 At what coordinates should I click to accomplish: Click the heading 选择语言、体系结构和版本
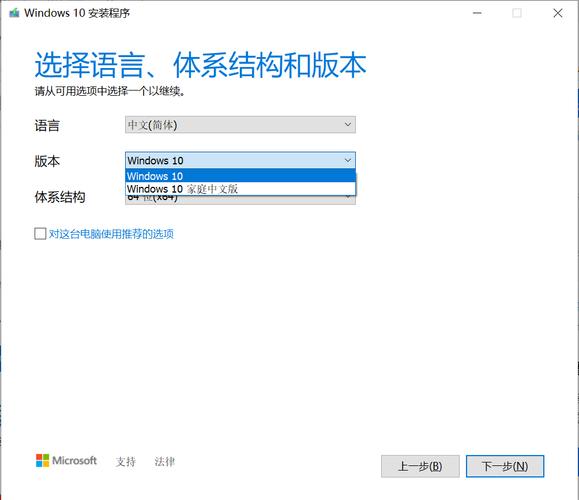point(201,65)
